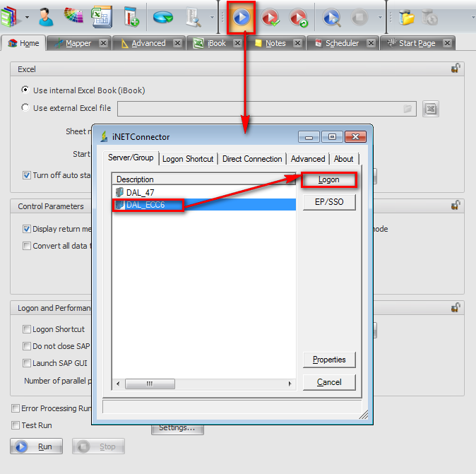
Task: Enable Logon Shortcut checkbox
Action: point(27,329)
